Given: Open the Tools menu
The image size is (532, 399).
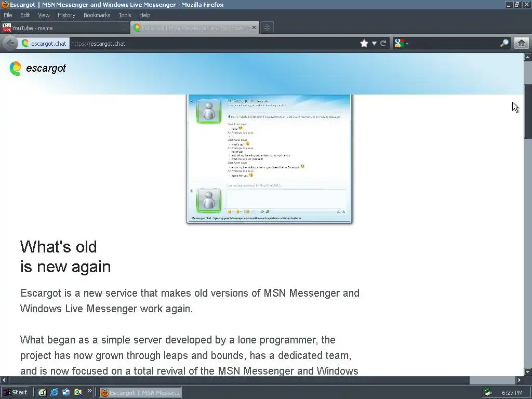Looking at the screenshot, I should (125, 15).
